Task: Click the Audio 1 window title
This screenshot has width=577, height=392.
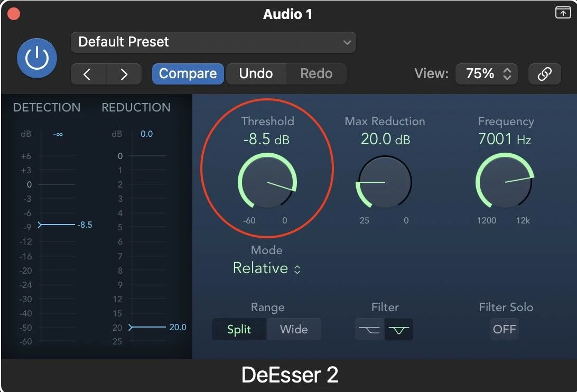Action: pos(288,14)
